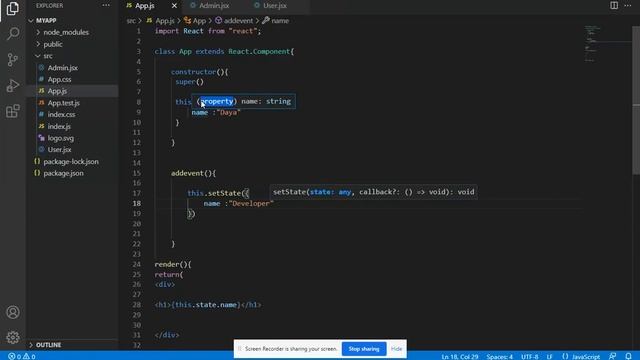Click the editor minimap
The height and width of the screenshot is (360, 640).
[606, 44]
